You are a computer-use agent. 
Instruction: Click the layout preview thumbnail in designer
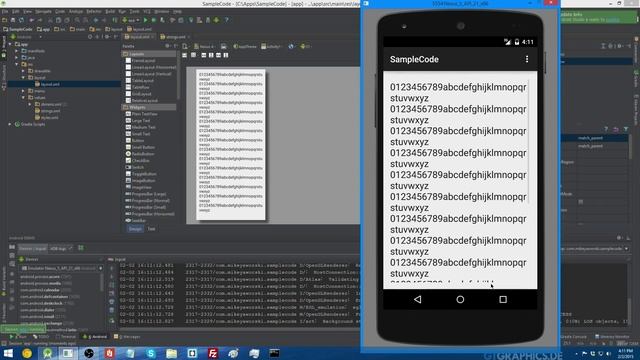(231, 145)
